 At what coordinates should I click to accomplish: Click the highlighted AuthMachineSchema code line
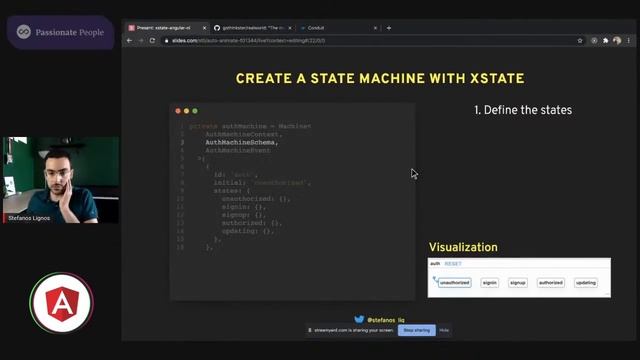[242, 142]
